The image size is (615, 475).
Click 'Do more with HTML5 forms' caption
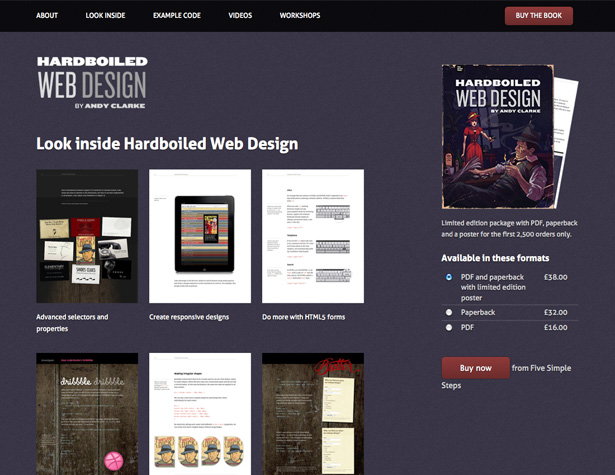304,317
